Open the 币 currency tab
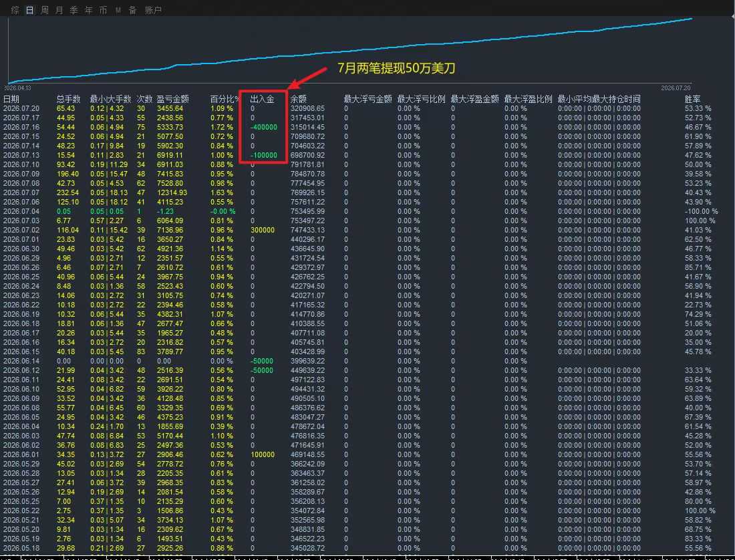This screenshot has height=560, width=735. pos(103,10)
